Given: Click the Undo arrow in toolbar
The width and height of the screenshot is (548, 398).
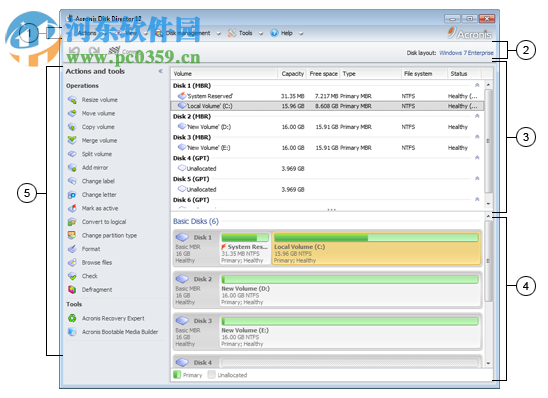Looking at the screenshot, I should 74,52.
